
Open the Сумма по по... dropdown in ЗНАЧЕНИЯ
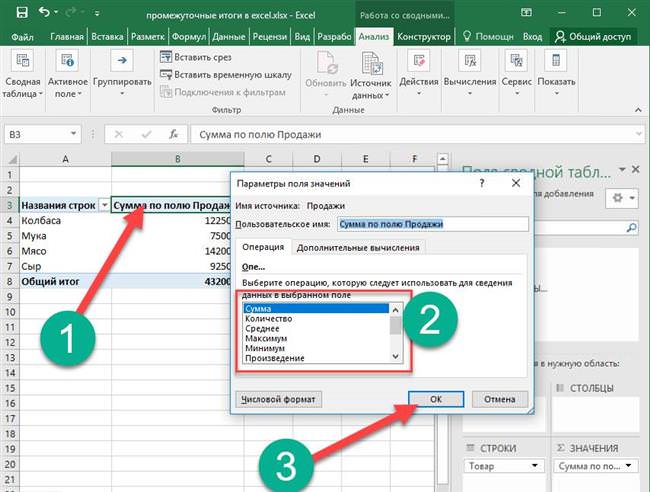pos(629,466)
